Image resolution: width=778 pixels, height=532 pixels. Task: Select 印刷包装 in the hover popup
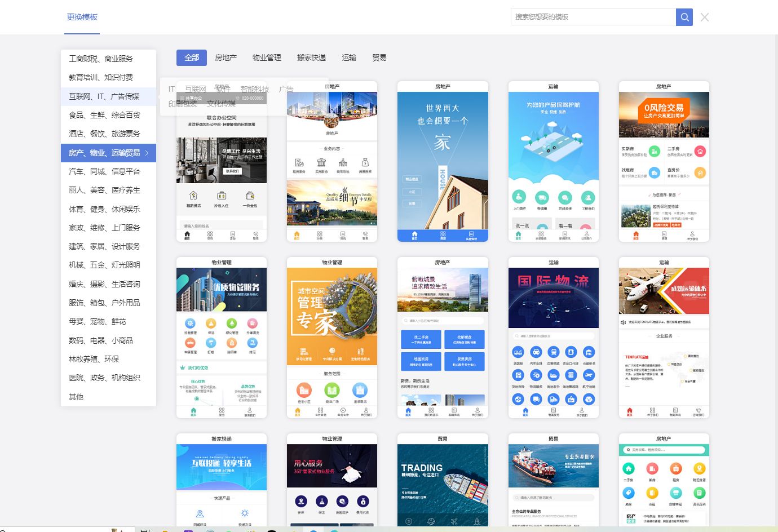[183, 104]
